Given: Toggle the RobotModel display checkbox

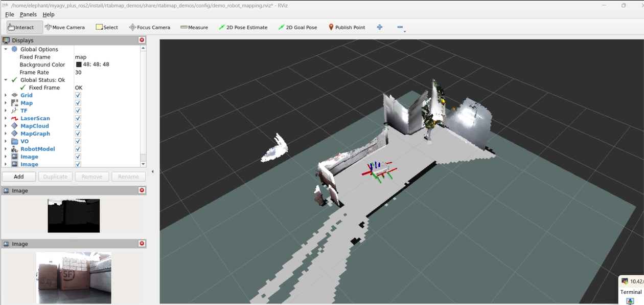Looking at the screenshot, I should [x=78, y=149].
